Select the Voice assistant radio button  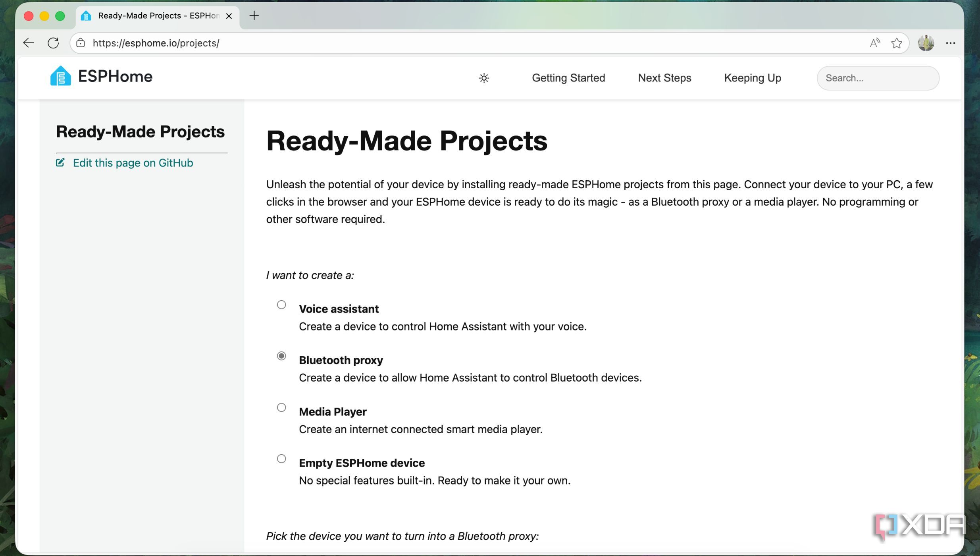click(x=281, y=305)
